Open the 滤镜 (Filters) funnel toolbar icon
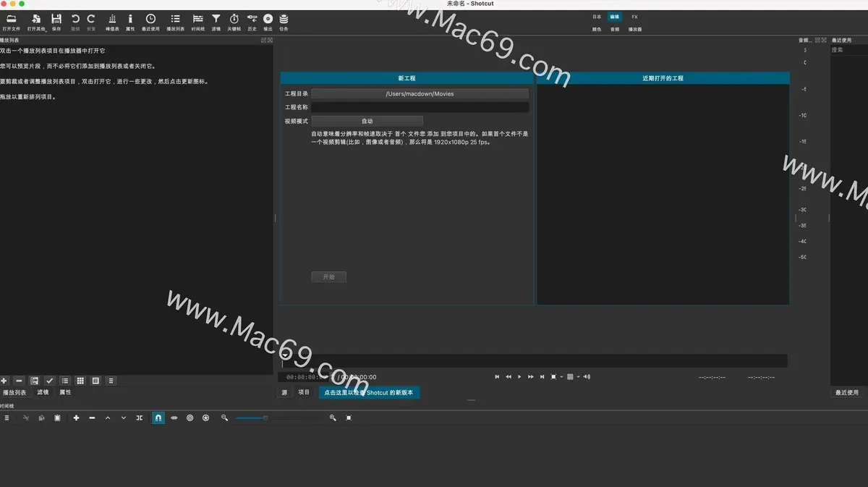The width and height of the screenshot is (868, 487). coord(216,22)
